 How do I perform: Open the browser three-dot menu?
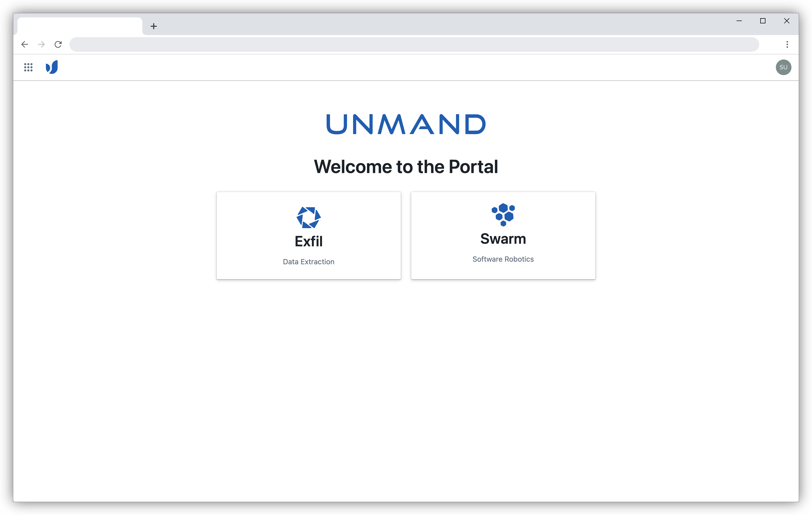787,44
